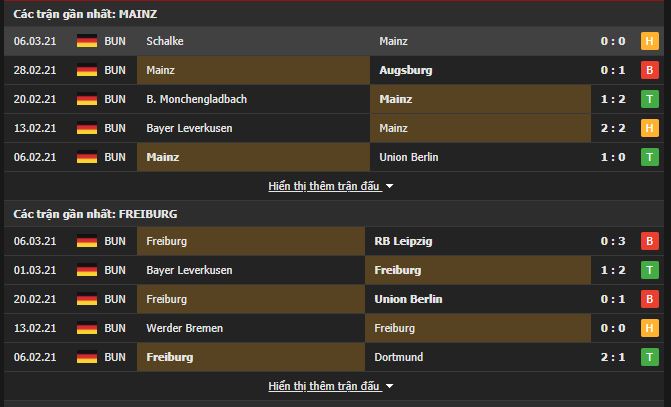Expand more Mainz matches via the dropdown arrow
The height and width of the screenshot is (407, 671).
pos(389,187)
